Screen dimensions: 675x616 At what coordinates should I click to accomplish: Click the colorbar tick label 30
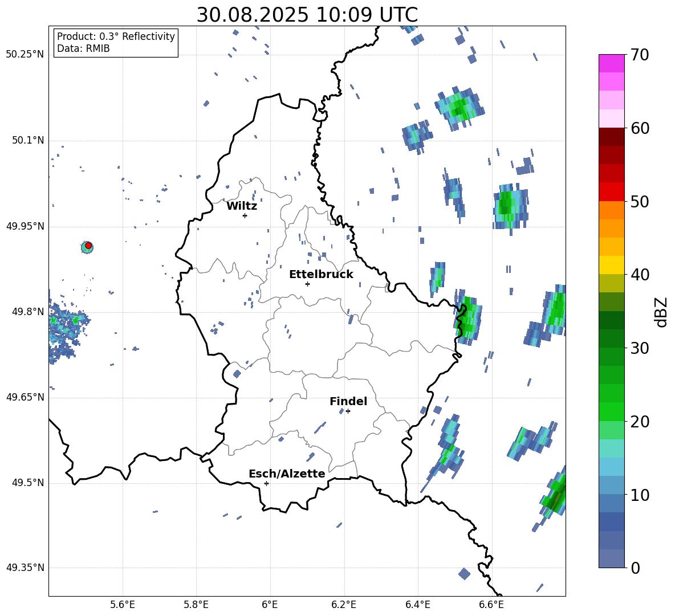(x=640, y=348)
